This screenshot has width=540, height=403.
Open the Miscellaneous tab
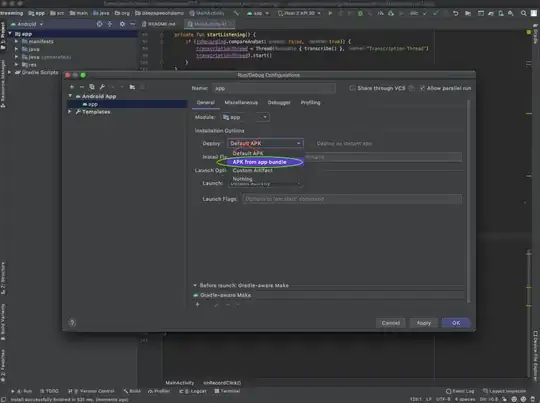[241, 103]
